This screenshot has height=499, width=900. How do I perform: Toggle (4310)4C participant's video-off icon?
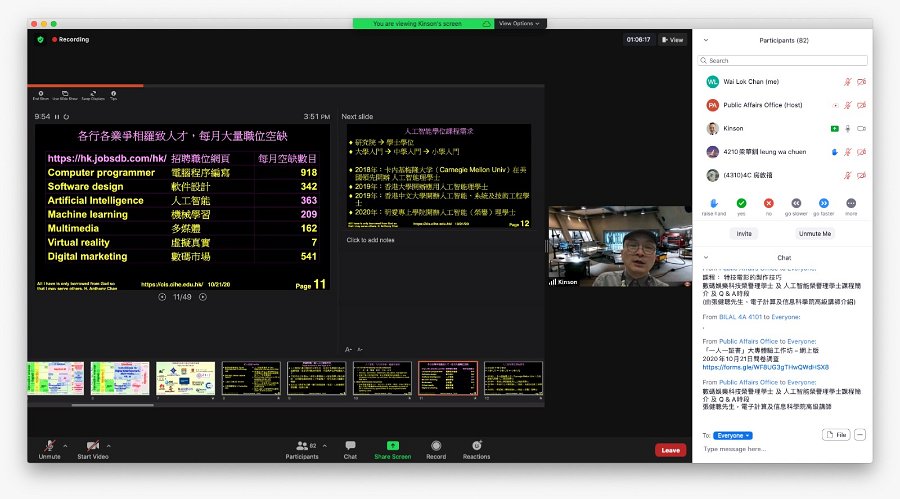pyautogui.click(x=862, y=175)
